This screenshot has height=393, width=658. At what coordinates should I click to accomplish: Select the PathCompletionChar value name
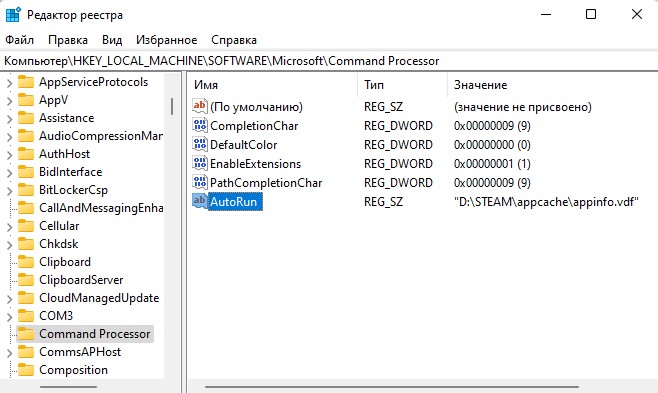click(266, 183)
